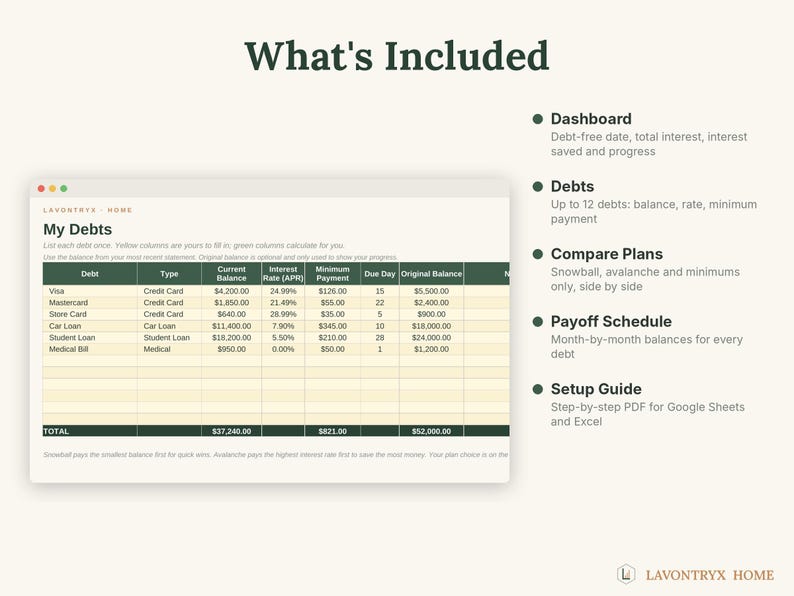Click the Student Loan due day '28'
Viewport: 794px width, 596px height.
(x=380, y=338)
